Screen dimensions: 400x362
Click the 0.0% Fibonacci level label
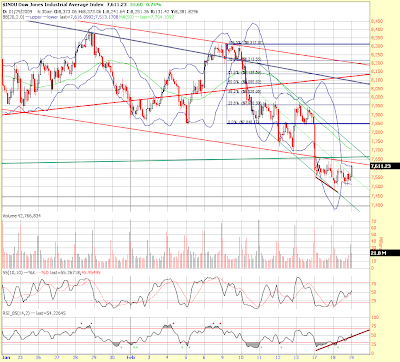[243, 122]
